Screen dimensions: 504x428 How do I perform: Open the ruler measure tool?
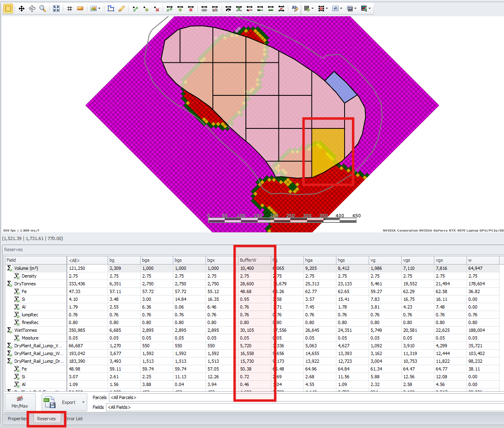(x=80, y=9)
